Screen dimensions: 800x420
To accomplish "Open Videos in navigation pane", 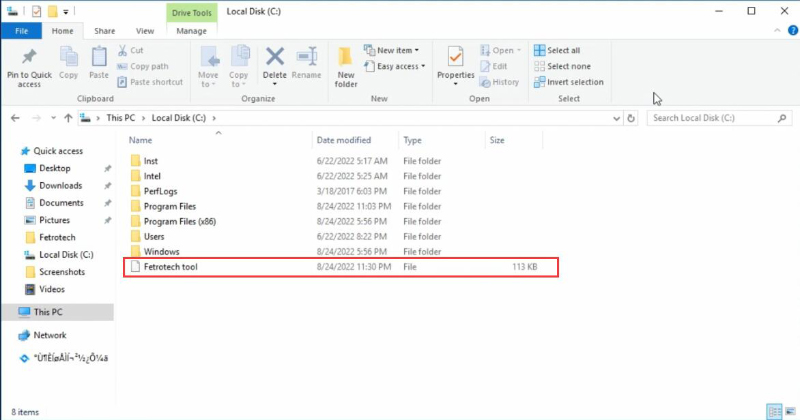I will click(52, 289).
